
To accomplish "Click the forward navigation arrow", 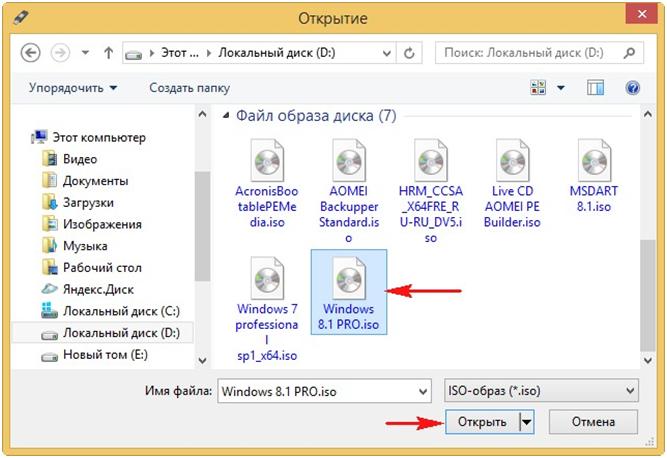I will tap(60, 53).
